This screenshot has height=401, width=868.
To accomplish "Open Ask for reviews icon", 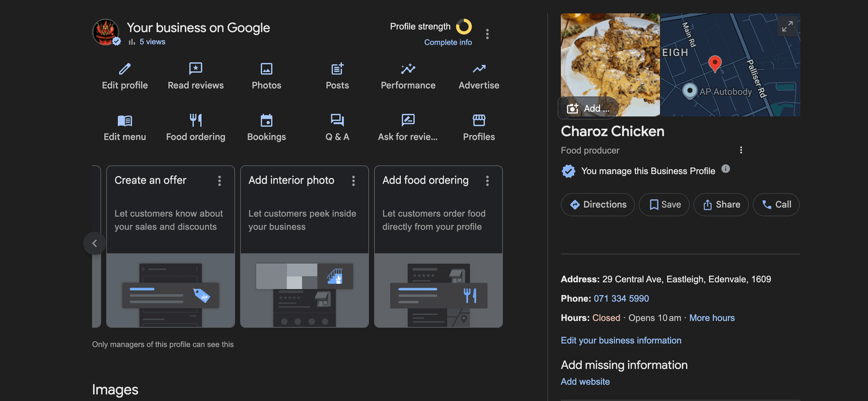I will coord(408,120).
